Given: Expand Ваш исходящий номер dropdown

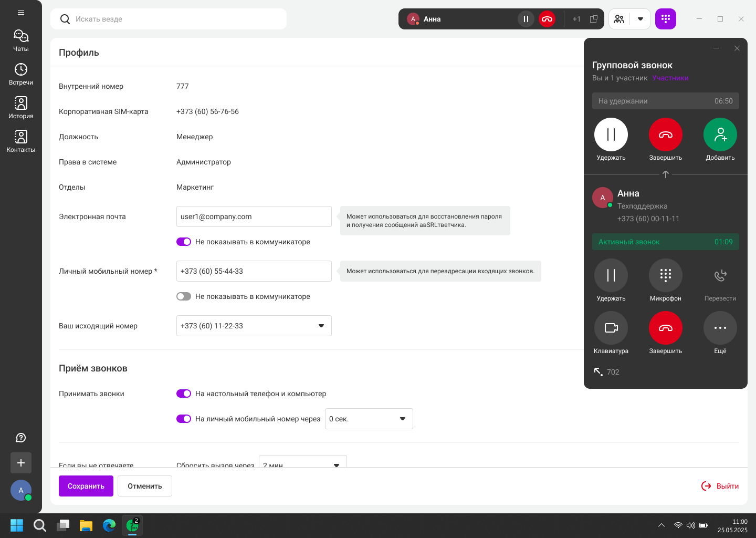Looking at the screenshot, I should 321,326.
